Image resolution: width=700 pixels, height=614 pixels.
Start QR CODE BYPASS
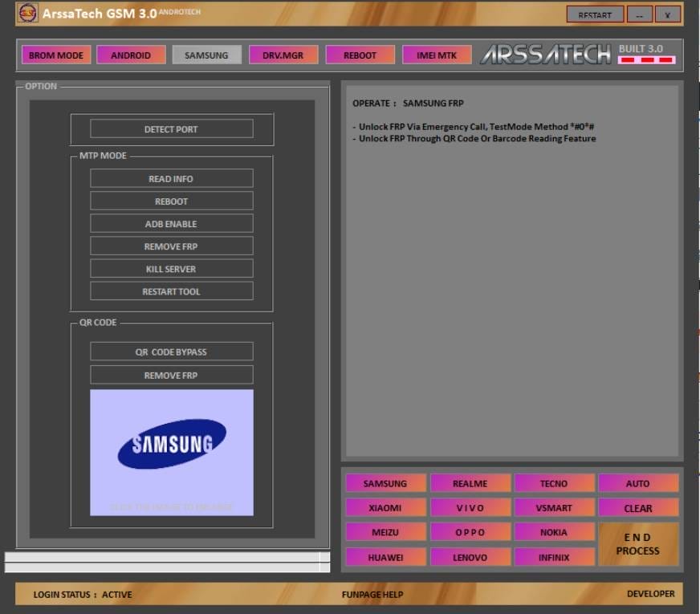[x=171, y=351]
